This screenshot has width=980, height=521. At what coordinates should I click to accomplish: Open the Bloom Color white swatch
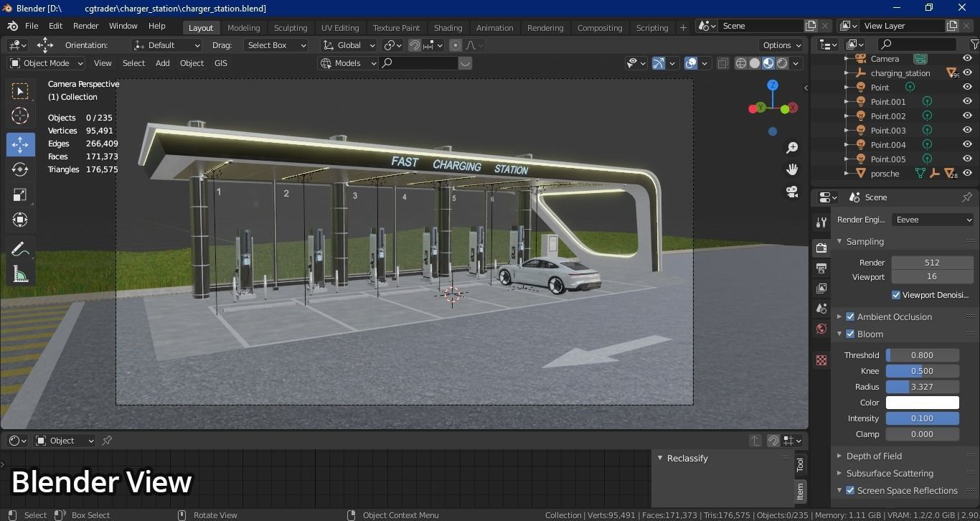click(922, 403)
